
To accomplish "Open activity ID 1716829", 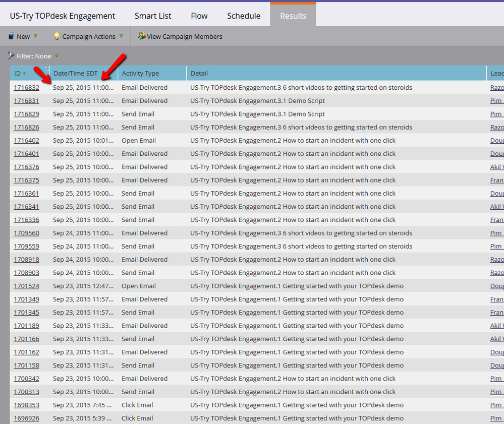I will coord(26,114).
